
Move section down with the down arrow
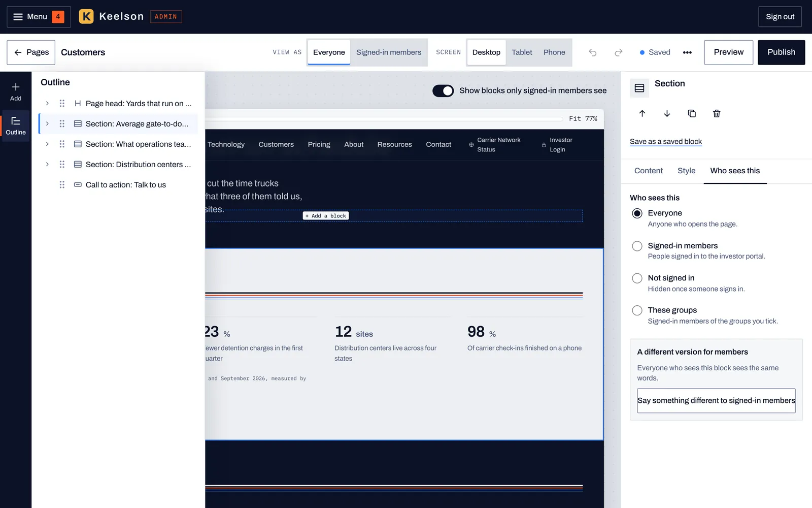(667, 113)
